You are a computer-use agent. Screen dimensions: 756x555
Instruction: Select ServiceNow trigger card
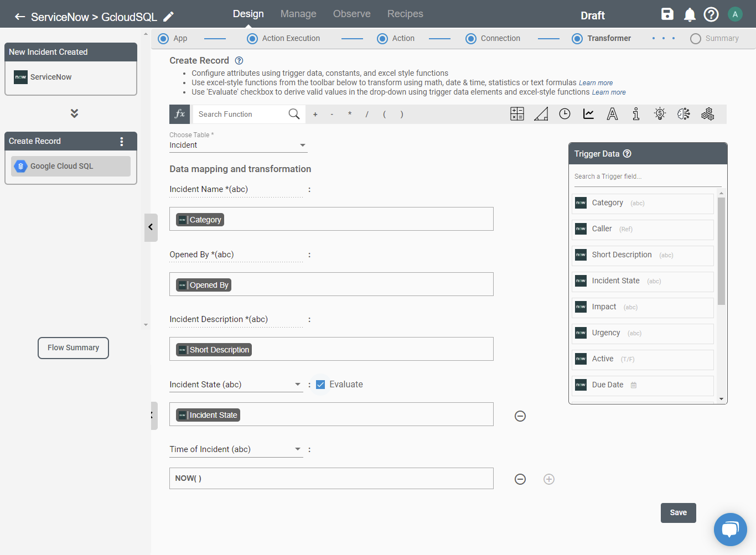coord(71,77)
